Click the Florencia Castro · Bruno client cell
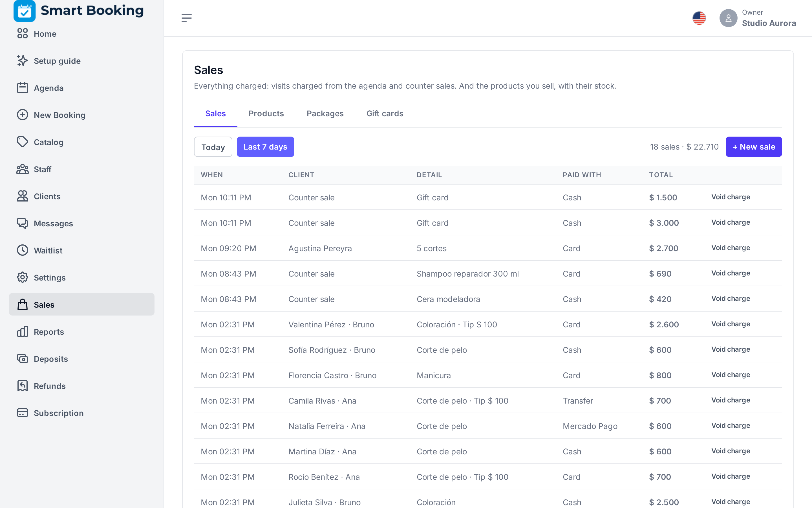Screen dimensions: 812x508 tap(332, 375)
